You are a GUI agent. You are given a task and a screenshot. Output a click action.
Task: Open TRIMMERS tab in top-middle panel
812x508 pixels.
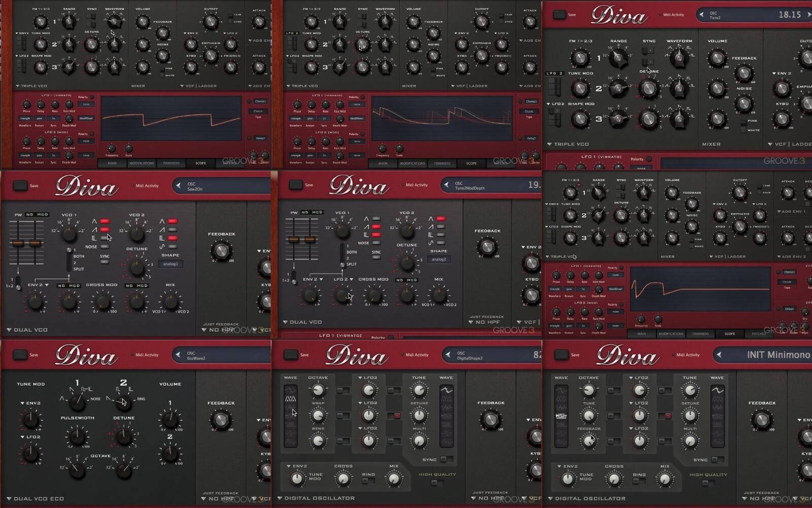click(442, 163)
